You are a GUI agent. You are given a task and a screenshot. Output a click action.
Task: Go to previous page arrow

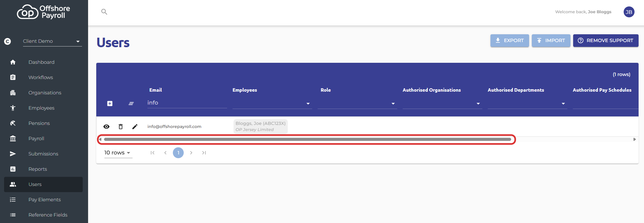click(165, 153)
